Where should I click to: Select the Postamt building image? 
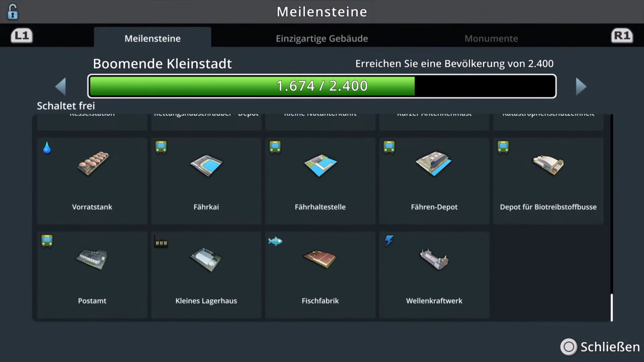coord(92,258)
